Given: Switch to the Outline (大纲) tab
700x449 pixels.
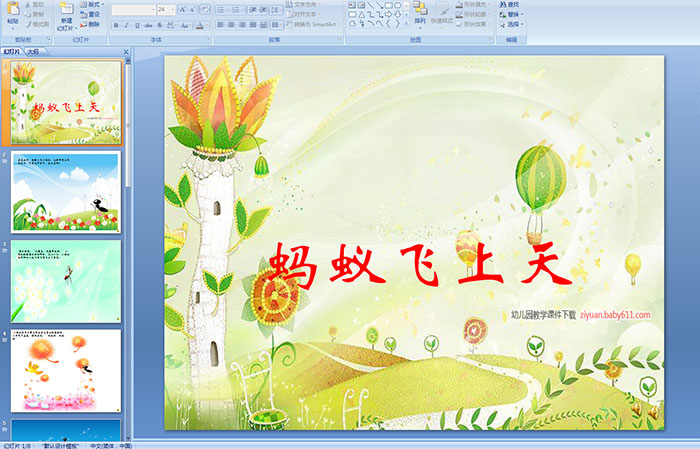Looking at the screenshot, I should (34, 50).
